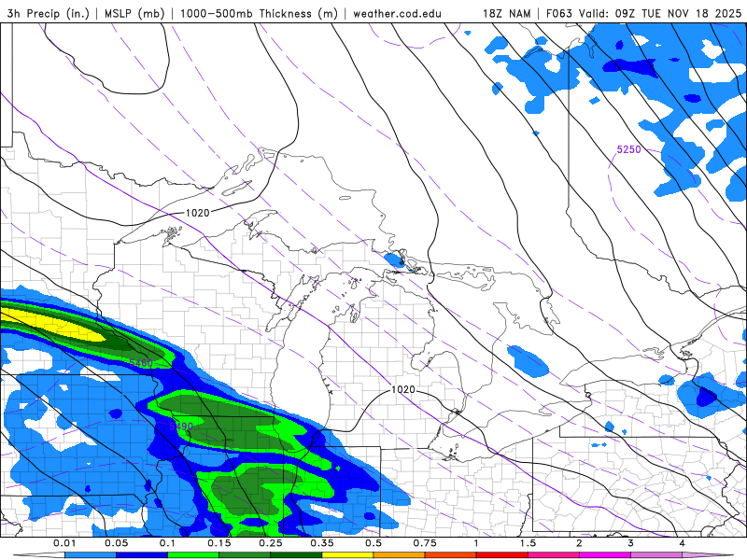The image size is (747, 560).
Task: Click the yellow precipitation maximum on the map
Action: click(x=52, y=326)
